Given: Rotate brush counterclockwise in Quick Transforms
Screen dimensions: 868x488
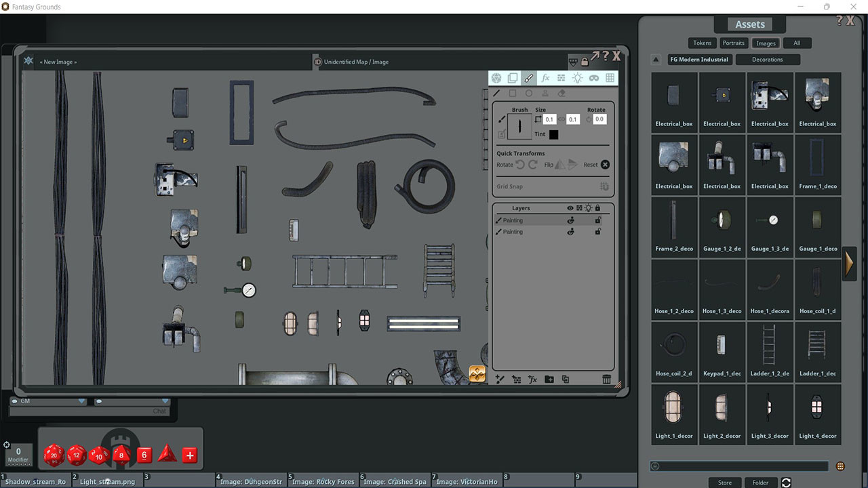Looking at the screenshot, I should point(519,165).
